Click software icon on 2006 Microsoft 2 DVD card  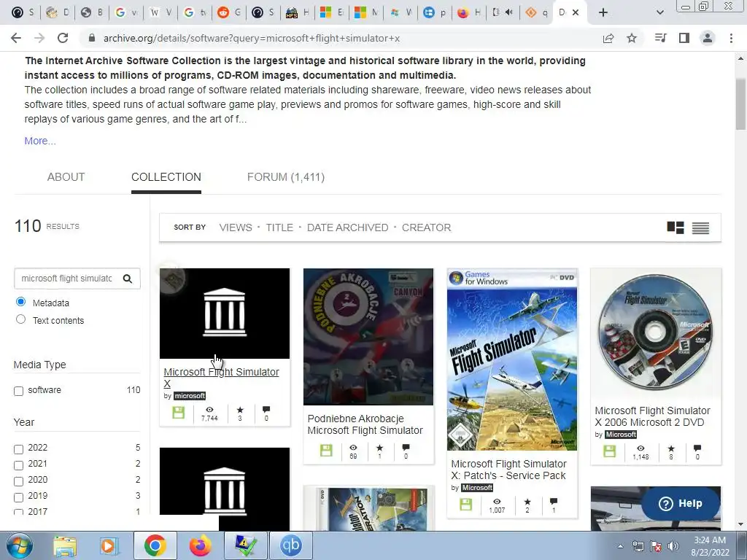[609, 451]
